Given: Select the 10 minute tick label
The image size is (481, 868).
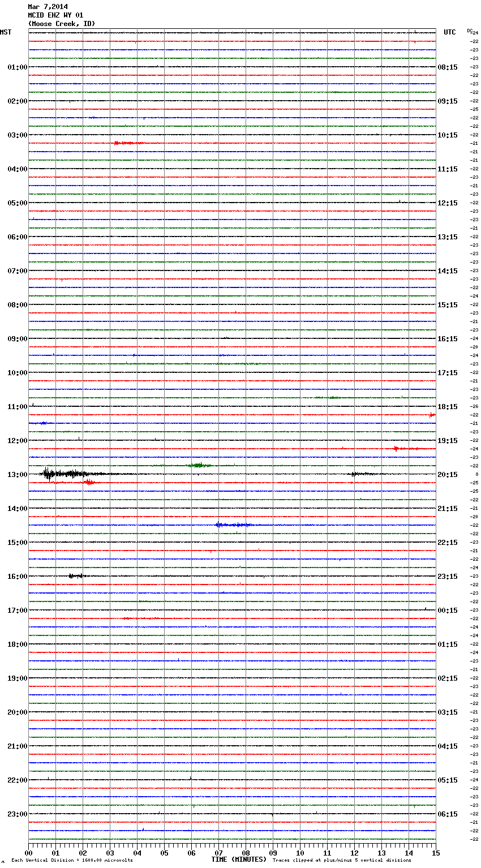Looking at the screenshot, I should point(300,853).
